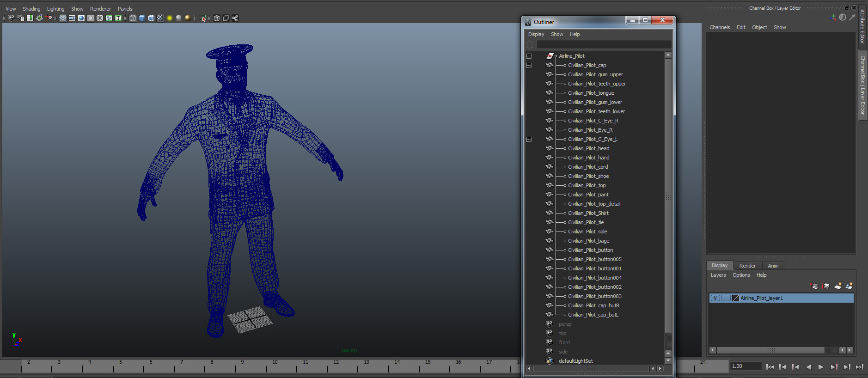Switch to the Render layer tab
This screenshot has height=378, width=868.
747,266
